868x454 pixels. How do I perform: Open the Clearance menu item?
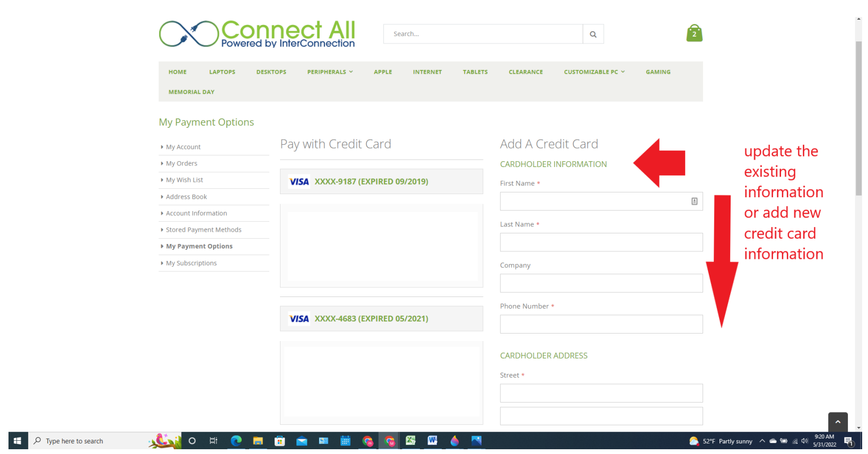[x=525, y=72]
